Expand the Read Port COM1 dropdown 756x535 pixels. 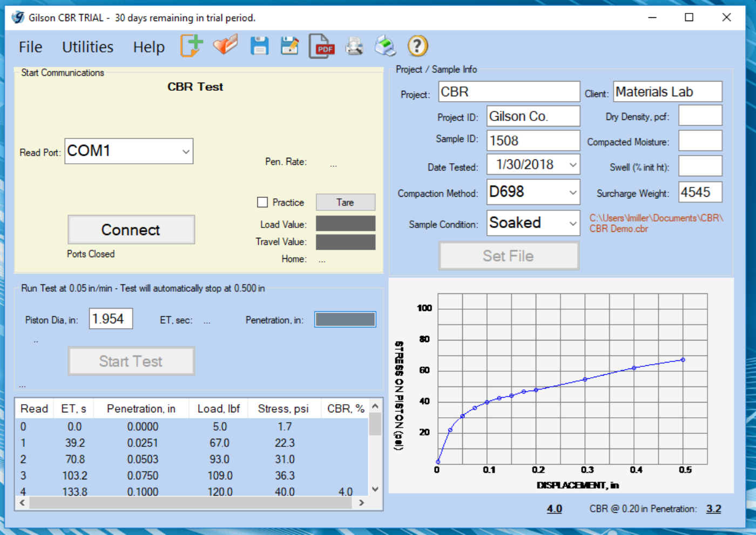186,151
